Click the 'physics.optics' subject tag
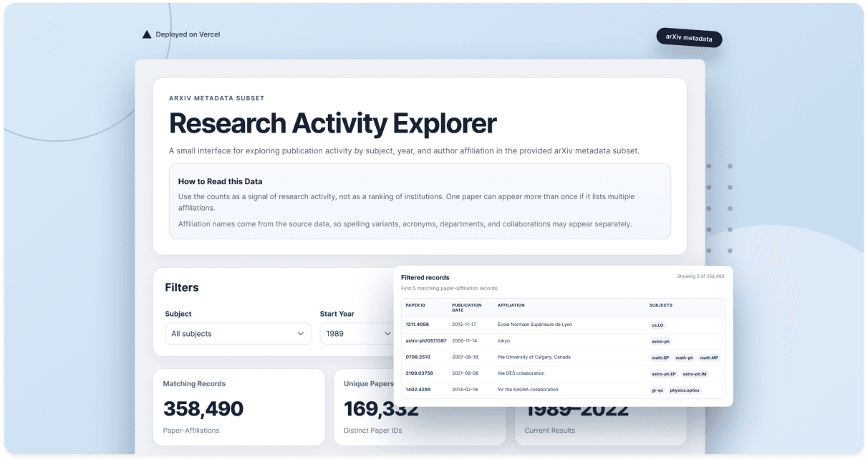The width and height of the screenshot is (868, 460). tap(685, 390)
